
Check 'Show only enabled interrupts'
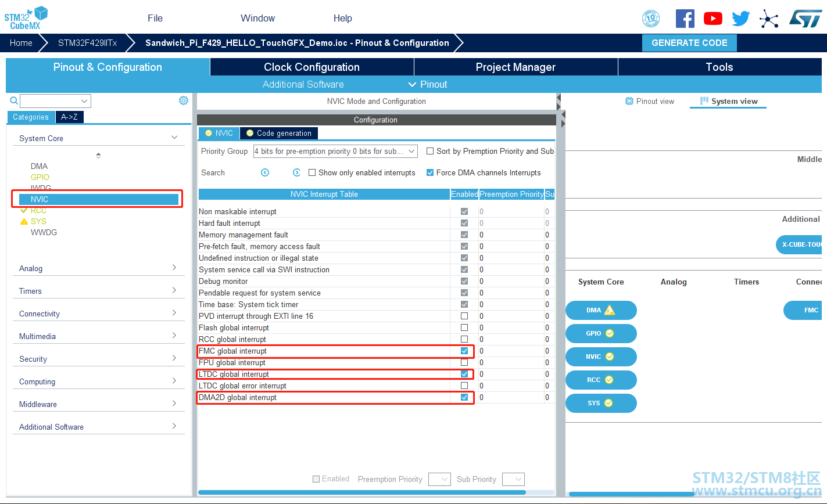pos(312,172)
